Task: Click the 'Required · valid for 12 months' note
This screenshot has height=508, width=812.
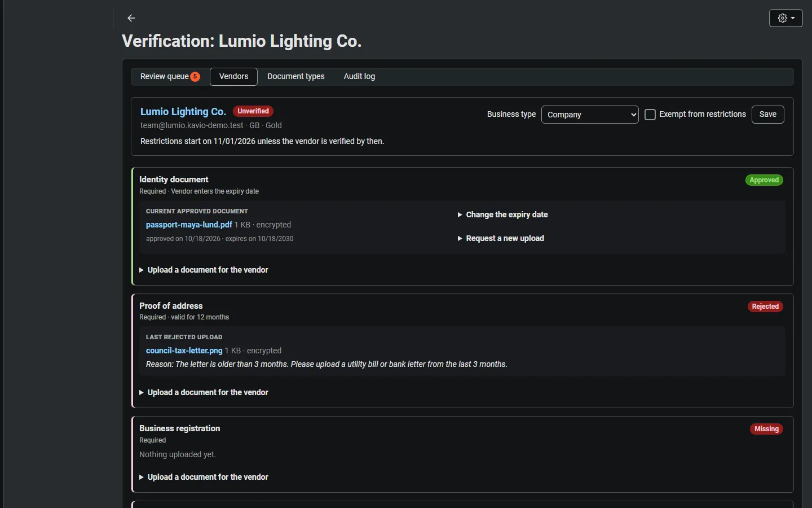Action: [184, 317]
